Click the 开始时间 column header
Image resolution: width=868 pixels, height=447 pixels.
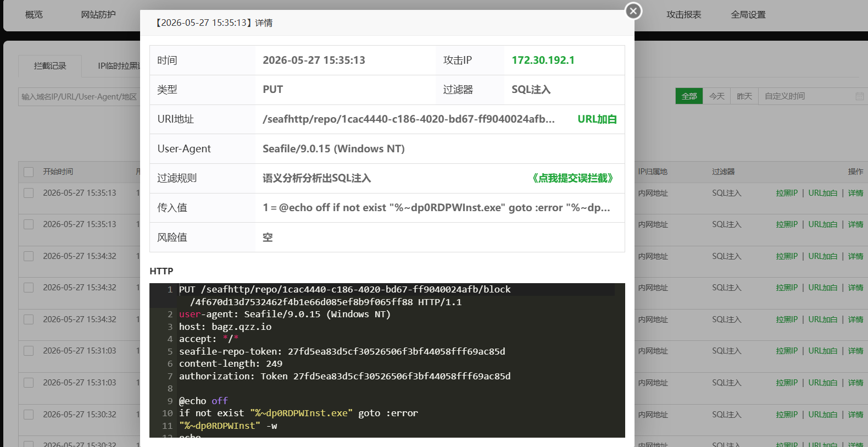(58, 172)
